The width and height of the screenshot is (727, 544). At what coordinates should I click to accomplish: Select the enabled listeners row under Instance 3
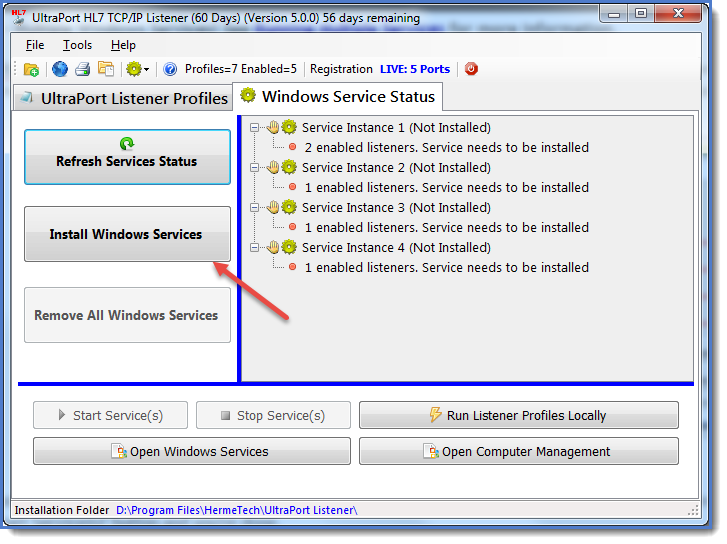tap(446, 227)
